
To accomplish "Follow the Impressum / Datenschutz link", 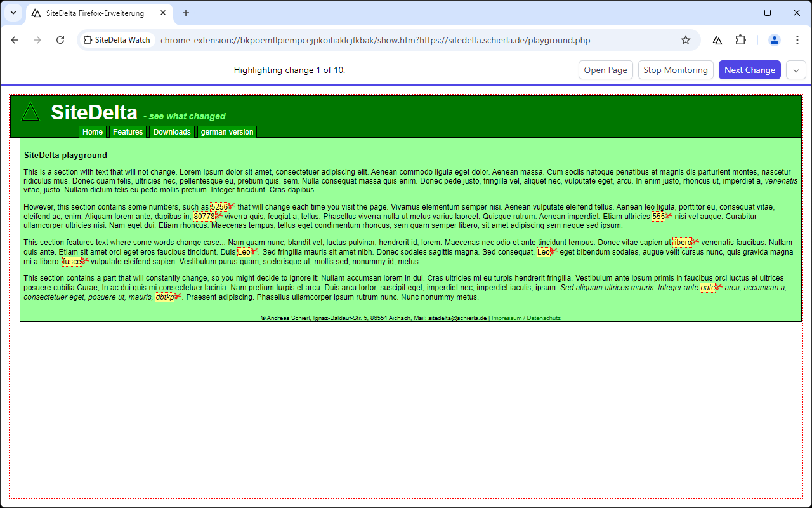I will [526, 318].
